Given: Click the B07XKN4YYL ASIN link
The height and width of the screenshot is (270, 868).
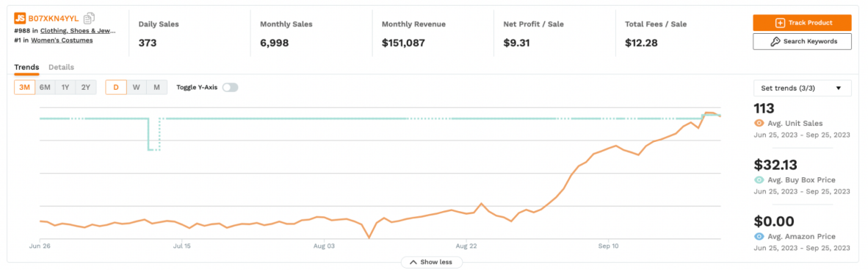Looking at the screenshot, I should [x=54, y=18].
